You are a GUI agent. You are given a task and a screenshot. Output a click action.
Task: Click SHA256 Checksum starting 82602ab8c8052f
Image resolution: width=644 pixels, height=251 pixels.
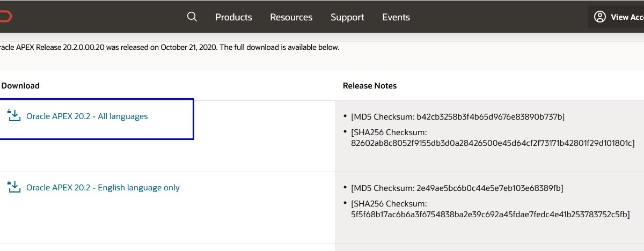(493, 137)
